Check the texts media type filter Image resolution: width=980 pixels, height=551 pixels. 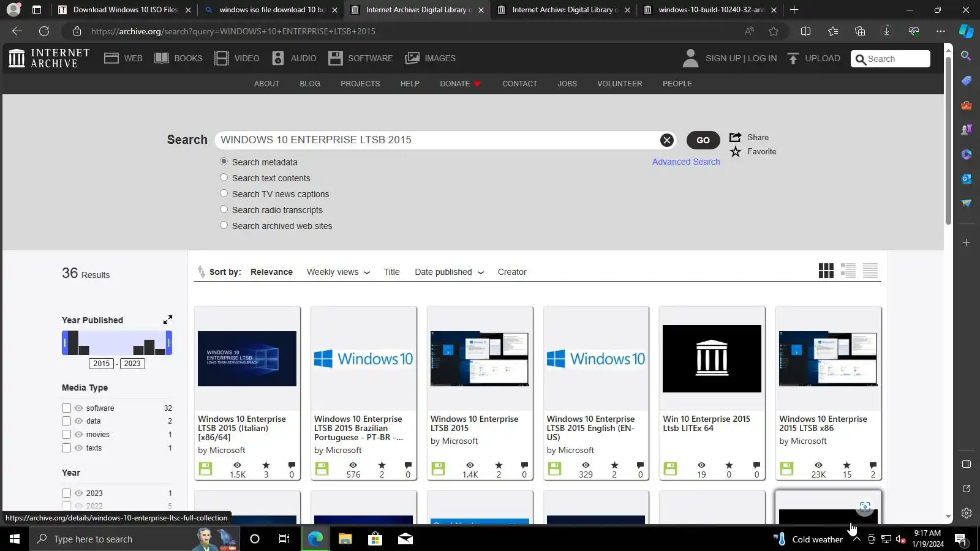pos(66,448)
